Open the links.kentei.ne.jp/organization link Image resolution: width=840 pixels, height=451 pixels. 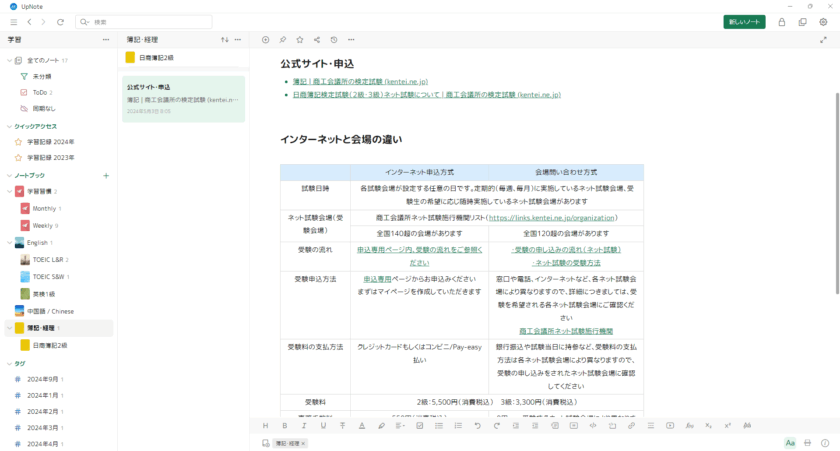pyautogui.click(x=551, y=218)
